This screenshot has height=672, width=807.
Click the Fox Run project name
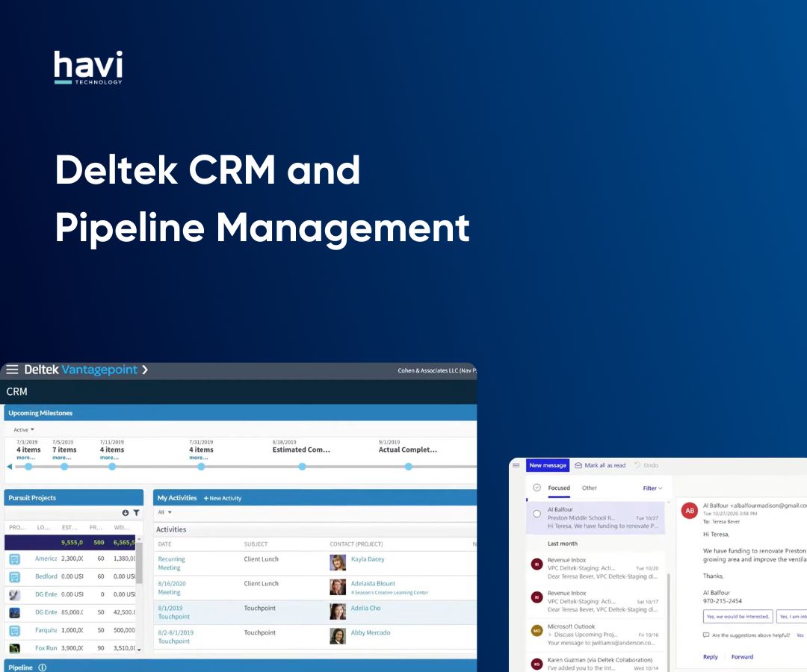[x=46, y=648]
